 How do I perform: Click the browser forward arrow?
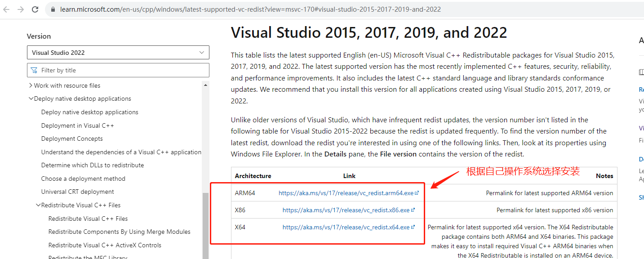click(21, 9)
